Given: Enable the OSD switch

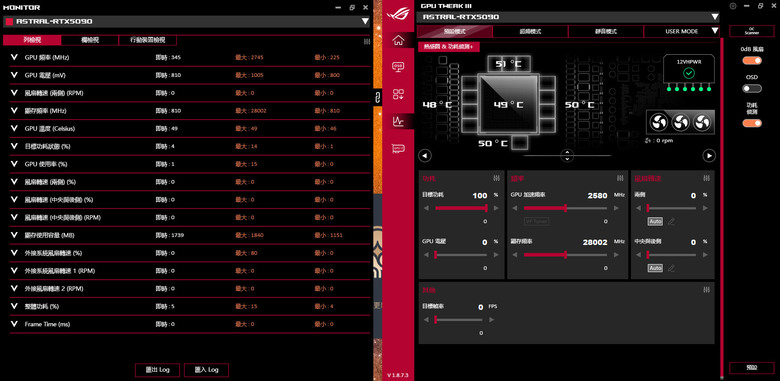Looking at the screenshot, I should [x=752, y=89].
